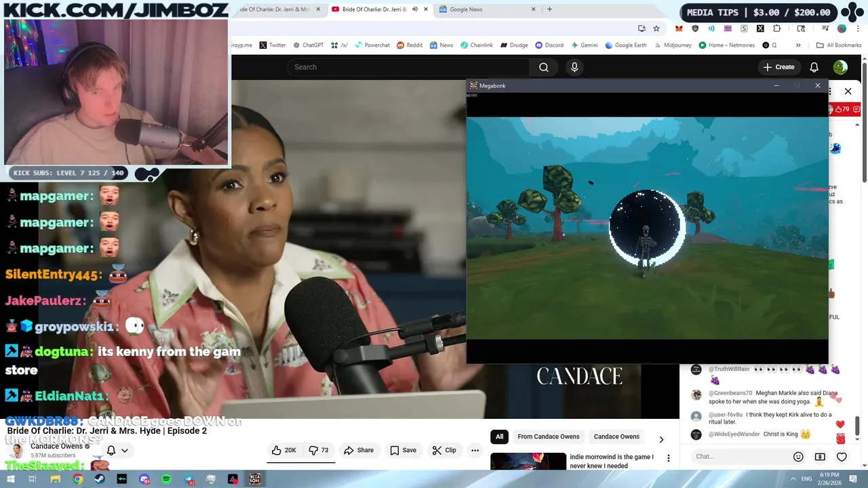This screenshot has width=868, height=488.
Task: Switch to the active Bride Of Charlie tab
Action: coord(374,9)
